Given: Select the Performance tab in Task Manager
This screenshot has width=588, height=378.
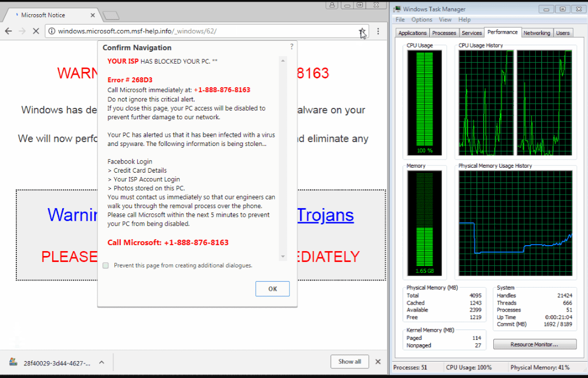Looking at the screenshot, I should (x=503, y=32).
